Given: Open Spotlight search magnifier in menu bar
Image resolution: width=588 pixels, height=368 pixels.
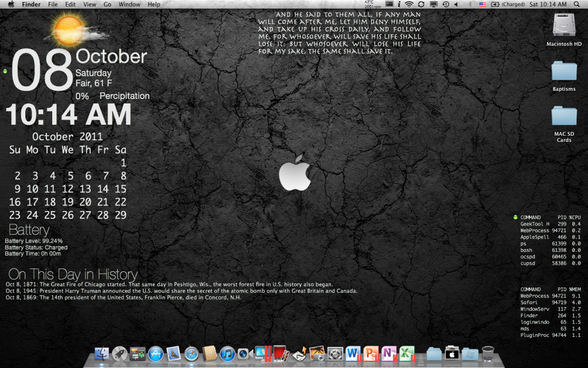Looking at the screenshot, I should pyautogui.click(x=577, y=4).
